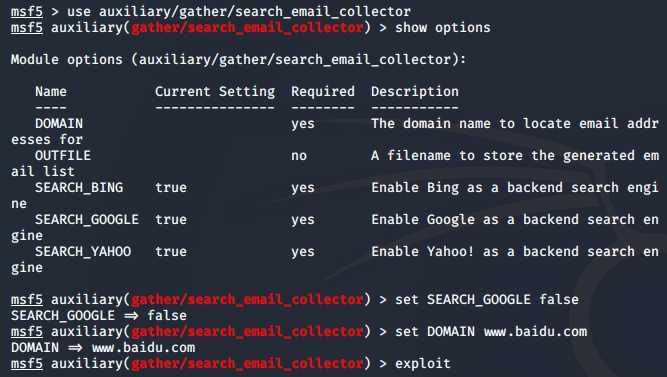Click the SEARCH_BING option name

click(79, 188)
